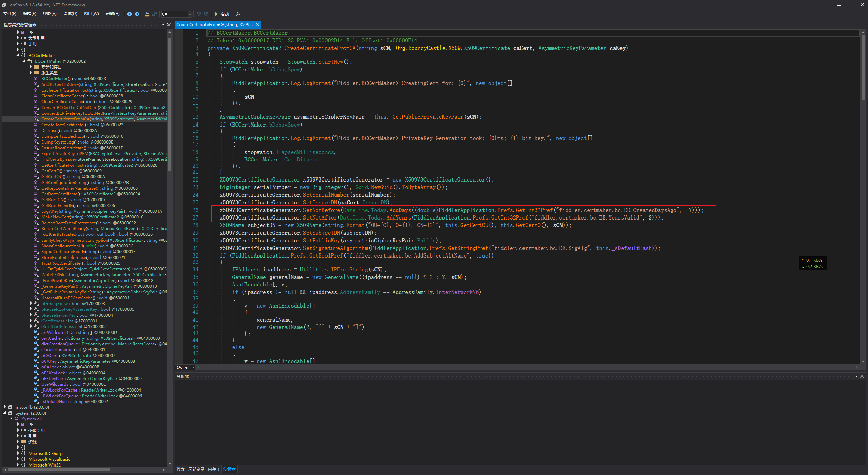Expand the Microsoft.Win32 namespace
868x475 pixels.
(x=18, y=465)
